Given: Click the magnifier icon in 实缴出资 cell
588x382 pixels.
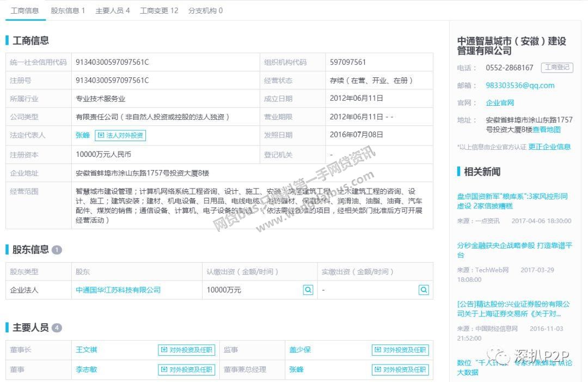Looking at the screenshot, I should tap(424, 290).
